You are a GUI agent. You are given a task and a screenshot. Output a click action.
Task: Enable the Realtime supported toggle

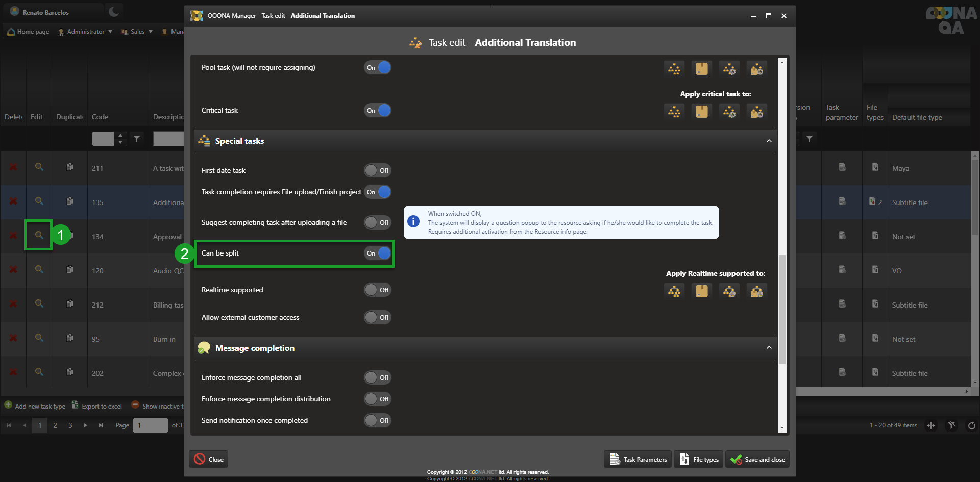point(378,290)
